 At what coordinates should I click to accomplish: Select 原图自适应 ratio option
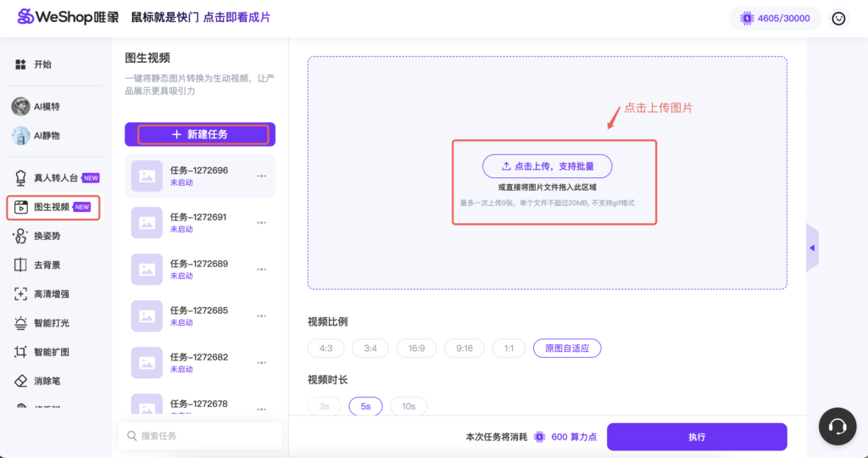click(x=566, y=348)
